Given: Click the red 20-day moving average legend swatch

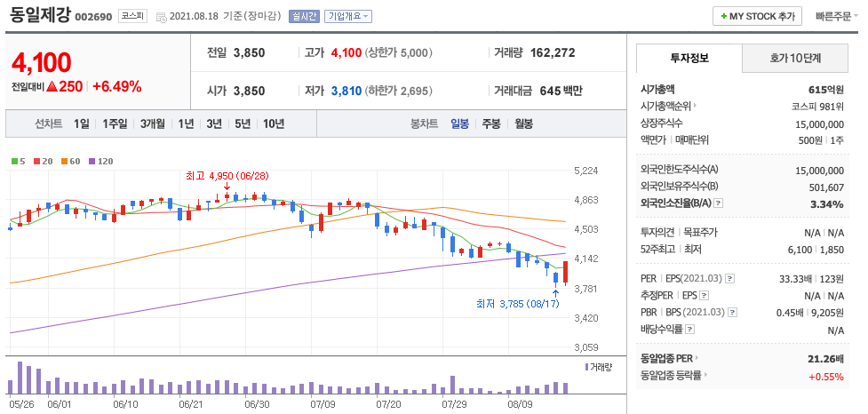Looking at the screenshot, I should [36, 162].
